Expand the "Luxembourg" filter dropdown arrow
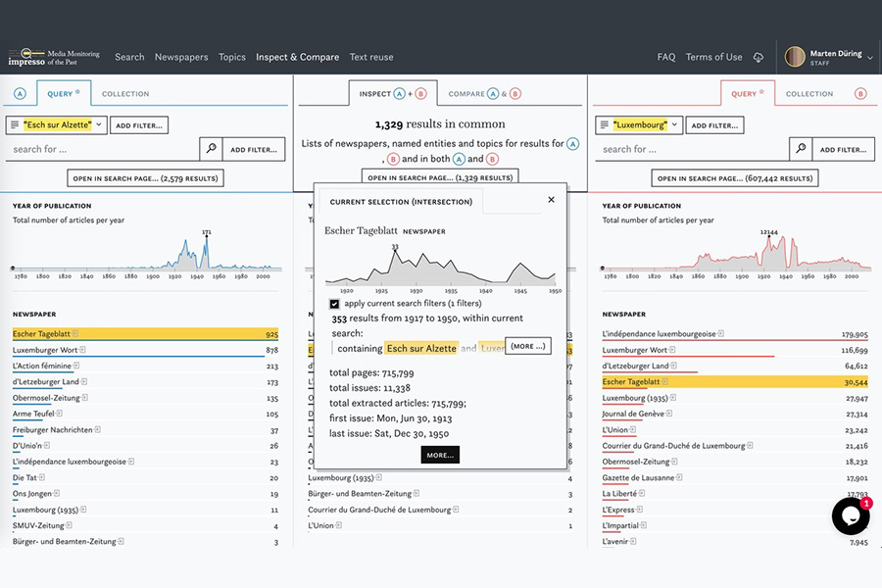The height and width of the screenshot is (588, 882). coord(674,124)
